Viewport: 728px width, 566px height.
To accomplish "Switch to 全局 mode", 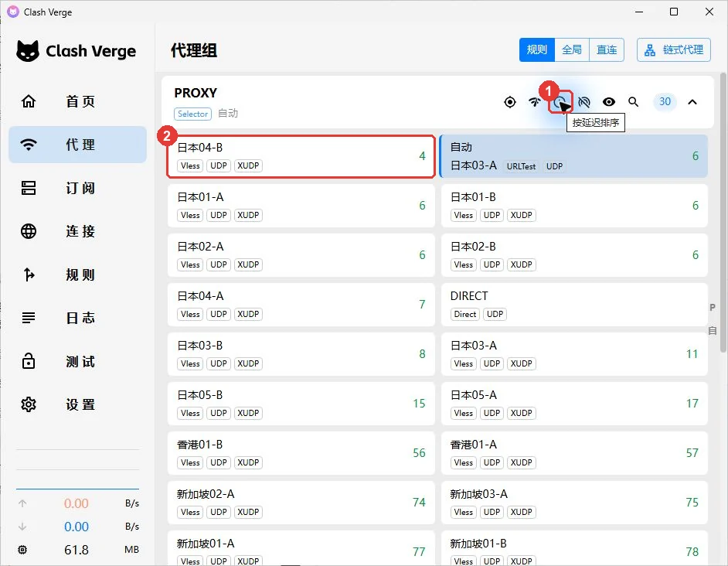I will 572,49.
